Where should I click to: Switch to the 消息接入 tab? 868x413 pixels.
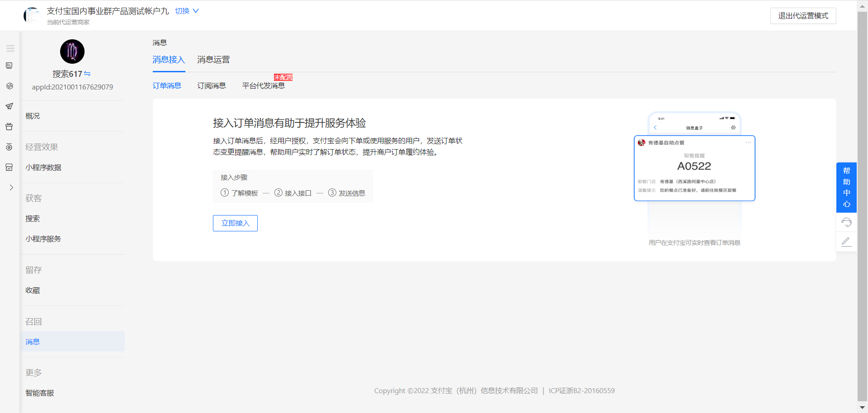169,60
